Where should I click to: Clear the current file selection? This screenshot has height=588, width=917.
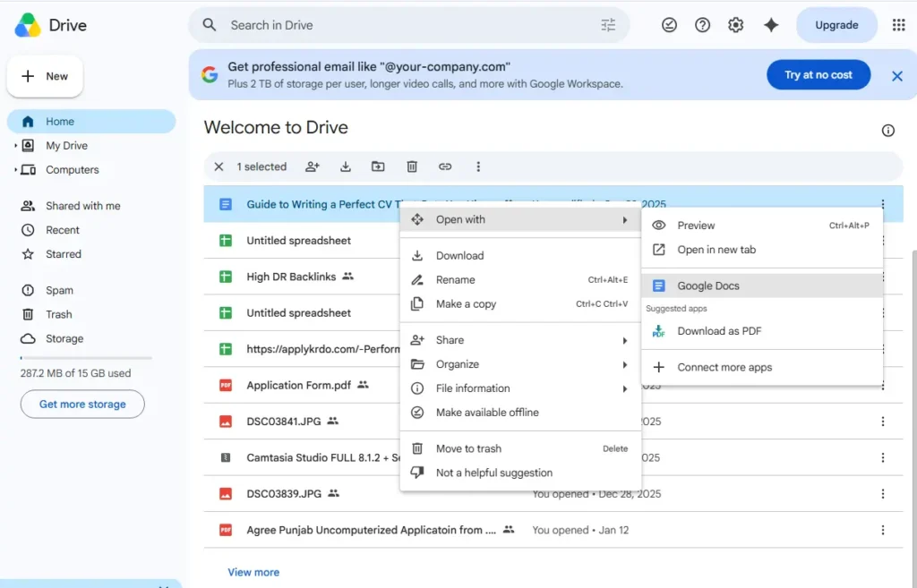point(219,166)
